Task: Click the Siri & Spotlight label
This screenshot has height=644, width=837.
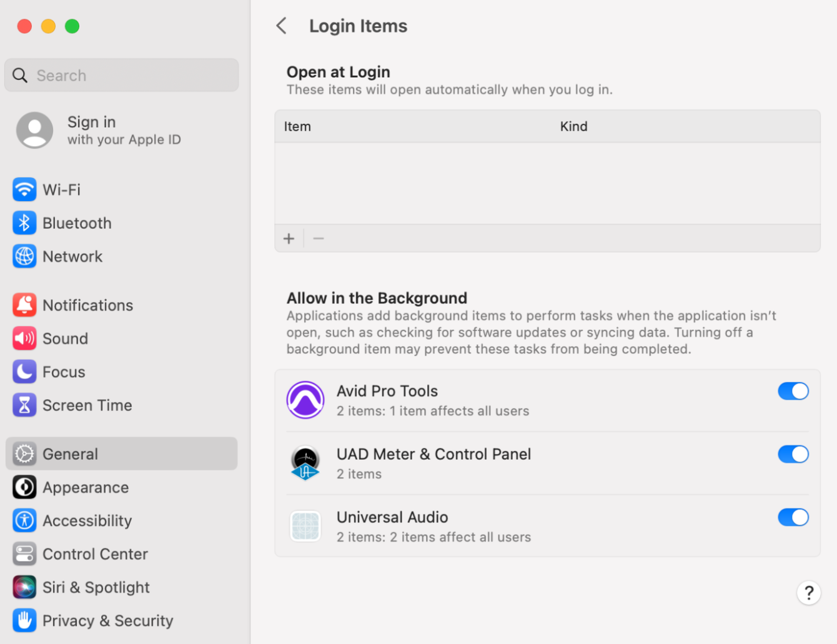Action: (x=96, y=588)
